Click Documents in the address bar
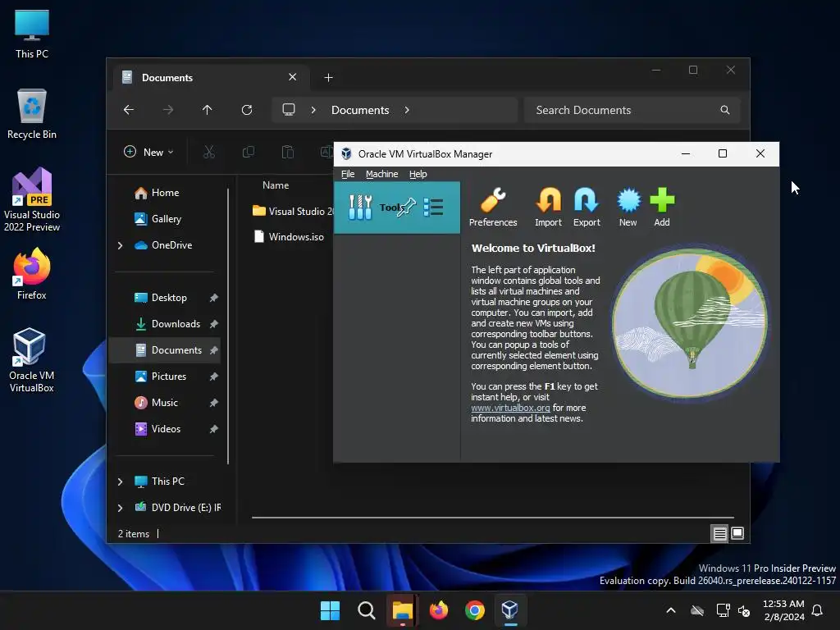840x630 pixels. [x=360, y=110]
